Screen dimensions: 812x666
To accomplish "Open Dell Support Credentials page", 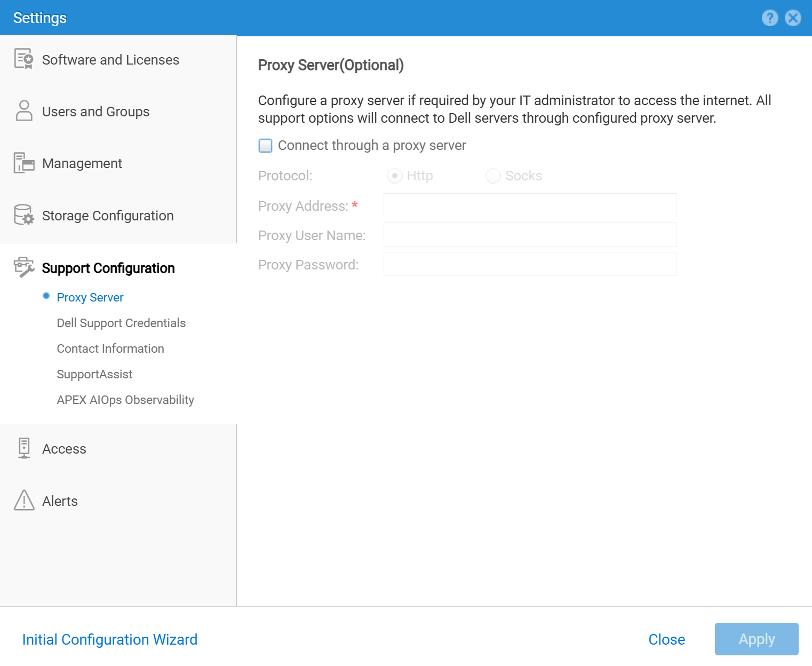I will [x=121, y=323].
